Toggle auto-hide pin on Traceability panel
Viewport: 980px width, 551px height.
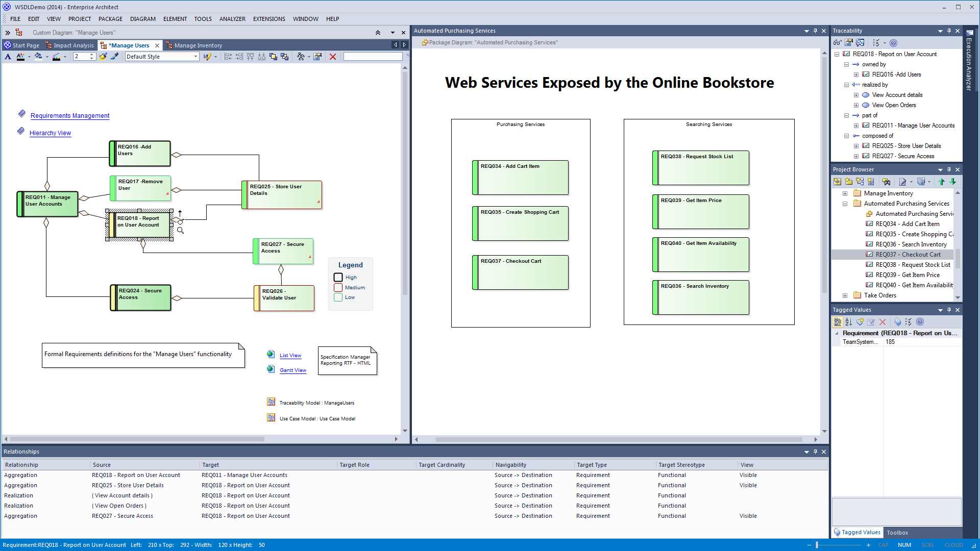(949, 31)
